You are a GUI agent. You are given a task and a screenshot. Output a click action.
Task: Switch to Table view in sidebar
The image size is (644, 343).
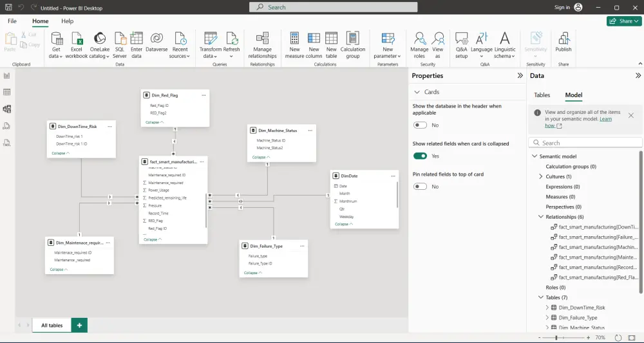coord(7,92)
